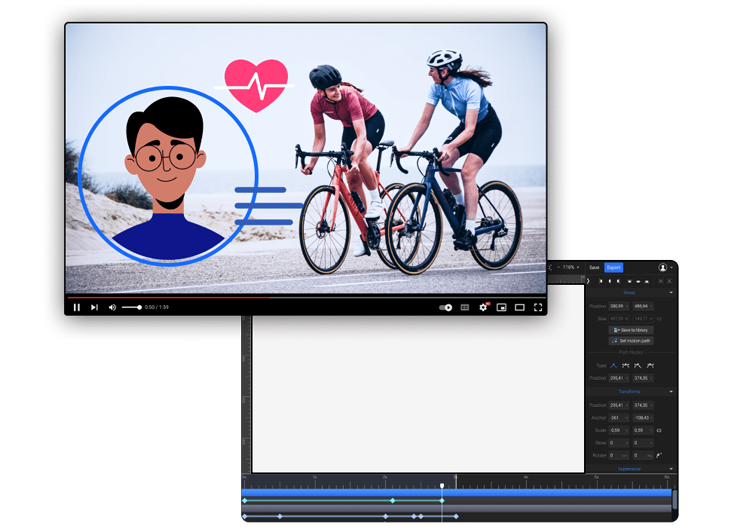Screen dimensions: 750x530
Task: Open the user account avatar menu
Action: coord(662,267)
